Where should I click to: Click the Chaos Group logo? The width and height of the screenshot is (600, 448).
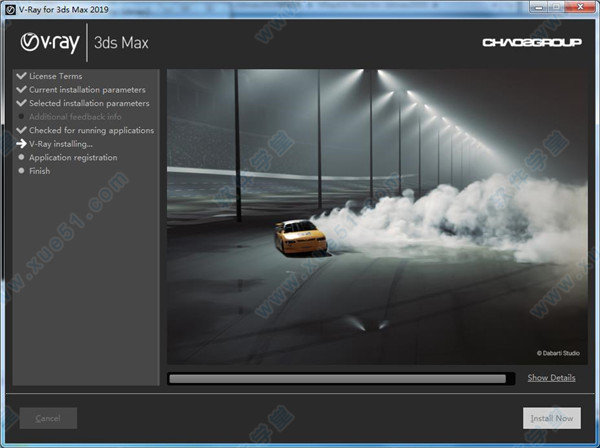pyautogui.click(x=532, y=42)
